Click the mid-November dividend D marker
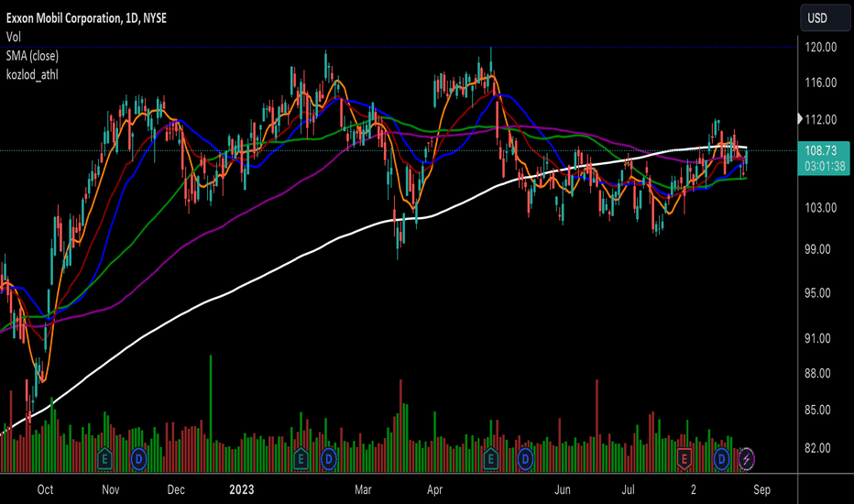The width and height of the screenshot is (854, 504). pyautogui.click(x=139, y=459)
